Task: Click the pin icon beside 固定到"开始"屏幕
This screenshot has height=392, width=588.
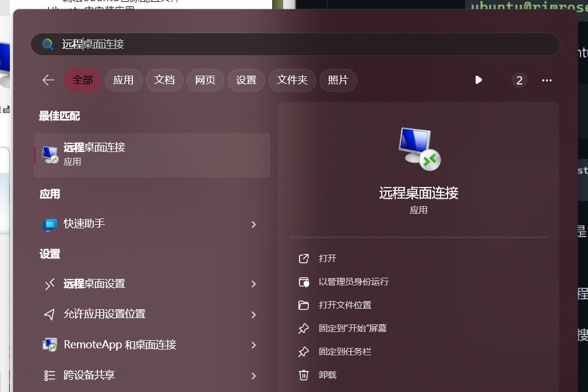Action: click(x=304, y=329)
